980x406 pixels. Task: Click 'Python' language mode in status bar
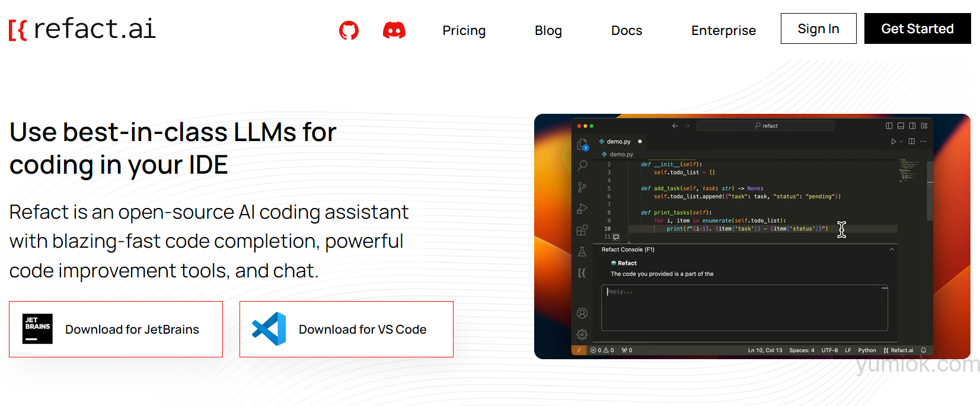[867, 350]
